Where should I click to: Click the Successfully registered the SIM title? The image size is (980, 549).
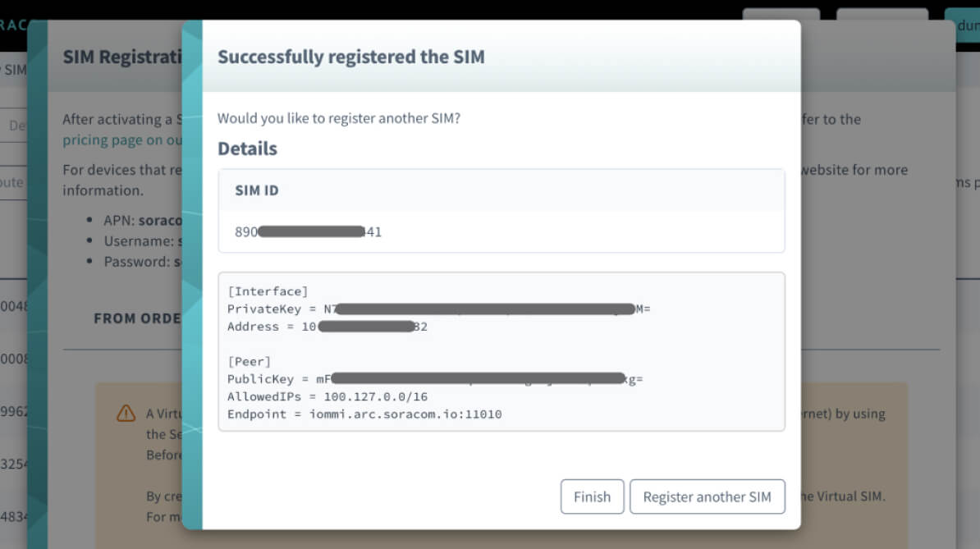point(350,57)
